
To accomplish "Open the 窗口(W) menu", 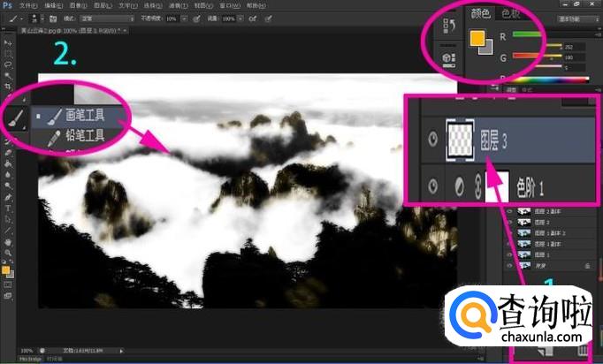I will (230, 5).
